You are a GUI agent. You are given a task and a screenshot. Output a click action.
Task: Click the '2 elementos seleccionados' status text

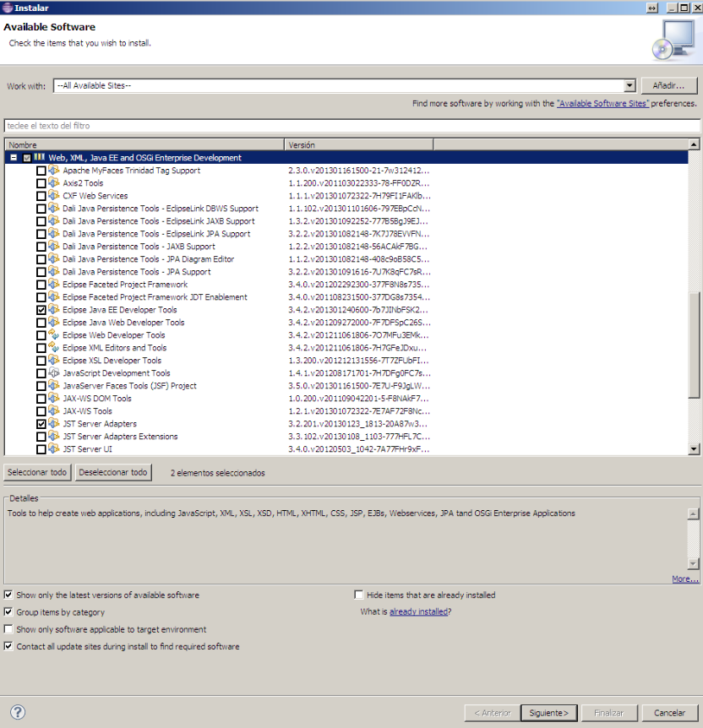pyautogui.click(x=217, y=473)
